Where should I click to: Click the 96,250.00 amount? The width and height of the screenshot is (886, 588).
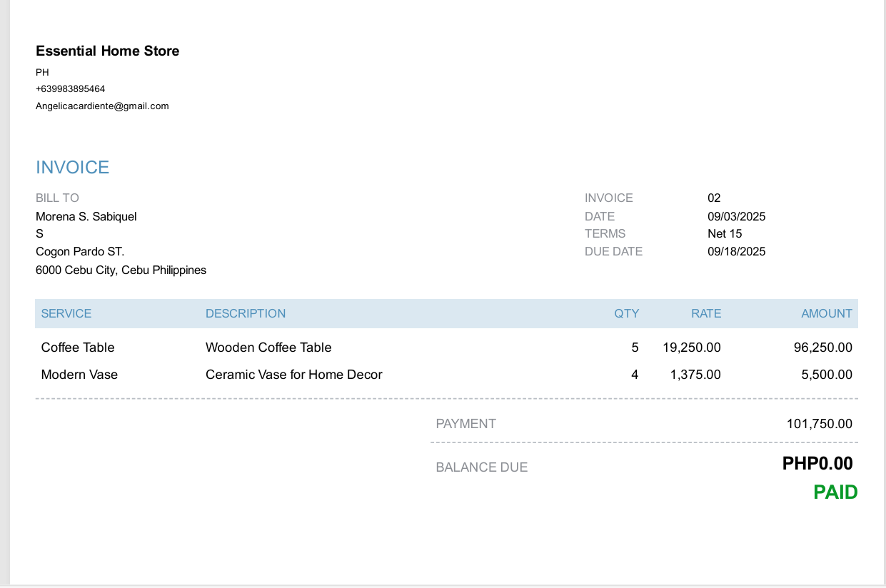click(822, 348)
